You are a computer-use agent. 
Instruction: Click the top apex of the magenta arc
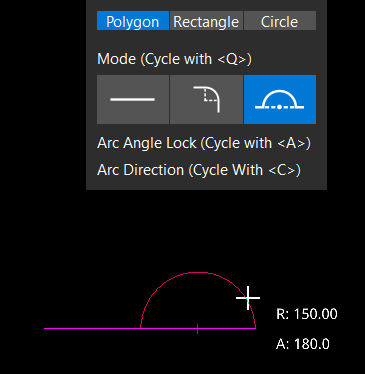198,272
